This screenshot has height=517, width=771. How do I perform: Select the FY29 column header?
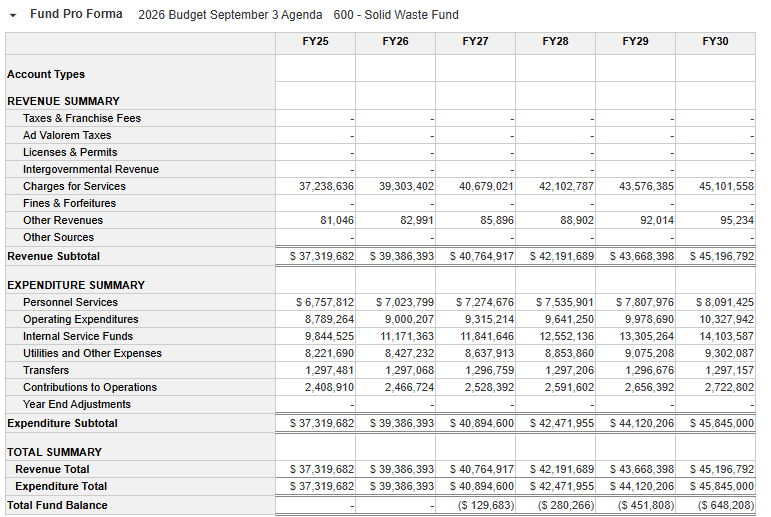(635, 41)
